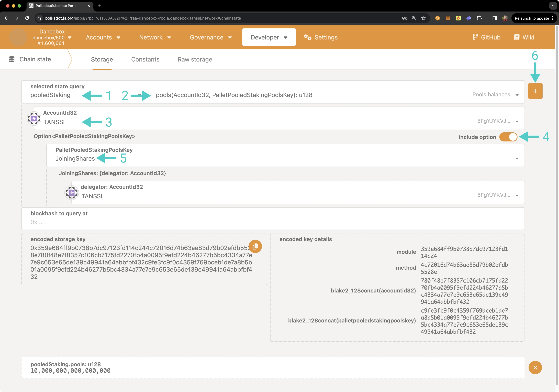Open the orange P wallet extension
The image size is (559, 392).
coord(438,18)
